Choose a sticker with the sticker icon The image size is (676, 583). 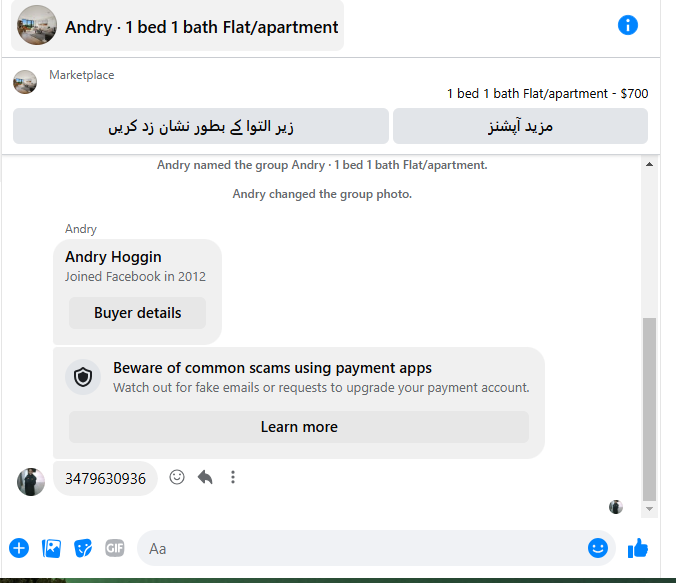83,549
